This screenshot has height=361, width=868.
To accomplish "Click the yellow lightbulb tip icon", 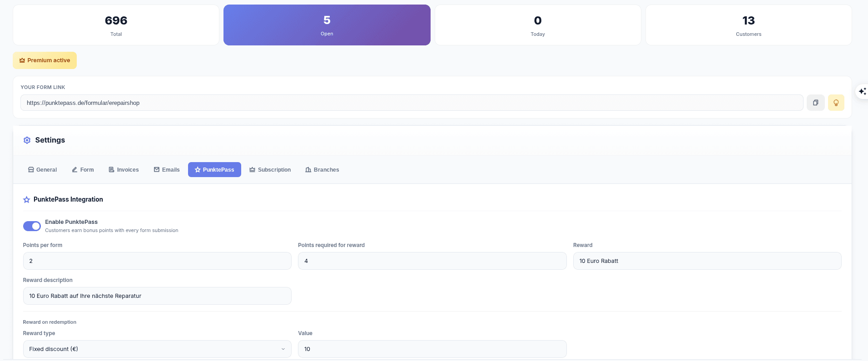I will click(836, 103).
